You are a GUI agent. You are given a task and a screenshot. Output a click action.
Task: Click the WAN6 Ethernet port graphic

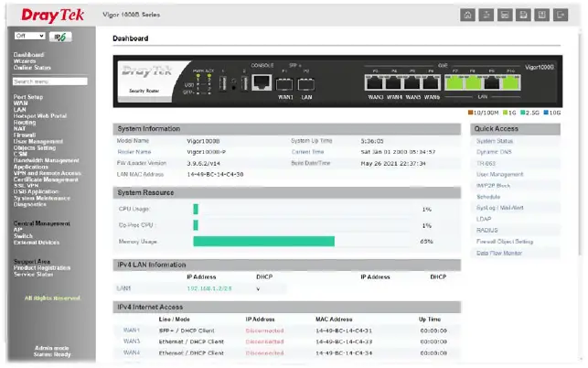pos(431,82)
